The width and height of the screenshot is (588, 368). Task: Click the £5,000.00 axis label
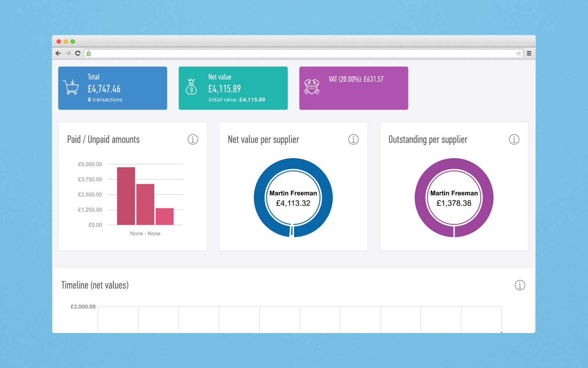tap(90, 164)
